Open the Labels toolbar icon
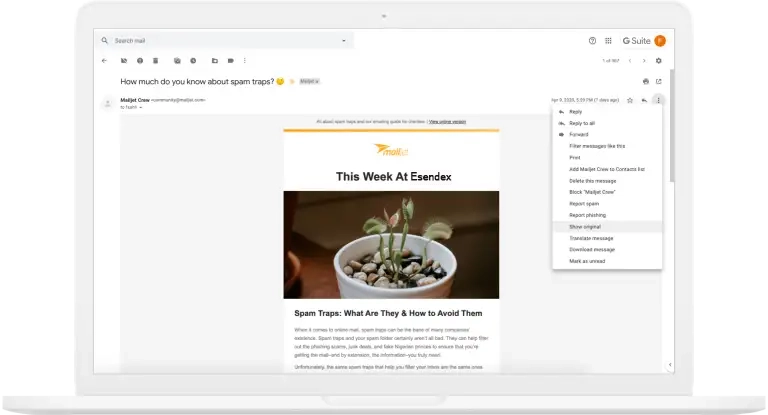 pos(230,61)
